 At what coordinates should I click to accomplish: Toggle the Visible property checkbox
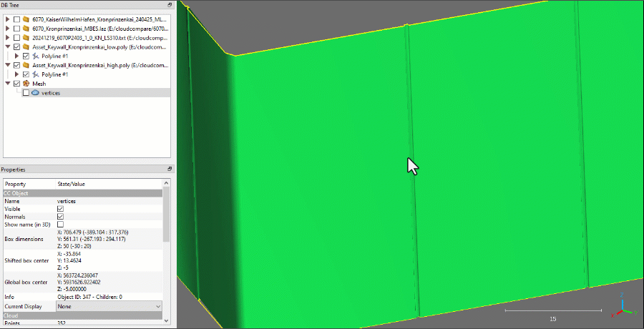coord(60,209)
